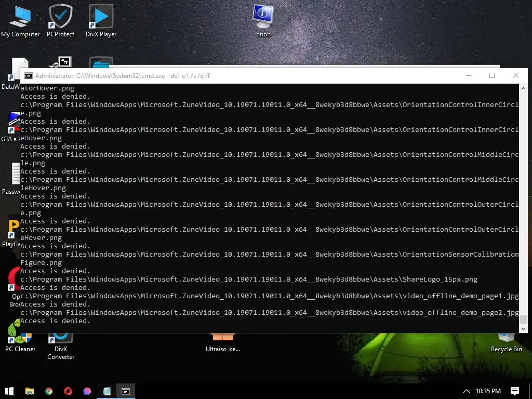Click the OrientationSensorCalibration path line
Image resolution: width=532 pixels, height=399 pixels.
(270, 254)
